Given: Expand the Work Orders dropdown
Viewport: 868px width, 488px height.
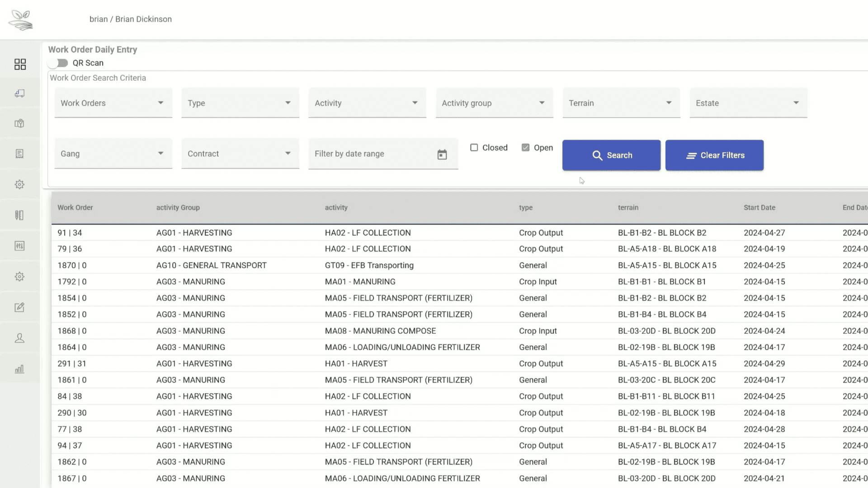Looking at the screenshot, I should 113,103.
